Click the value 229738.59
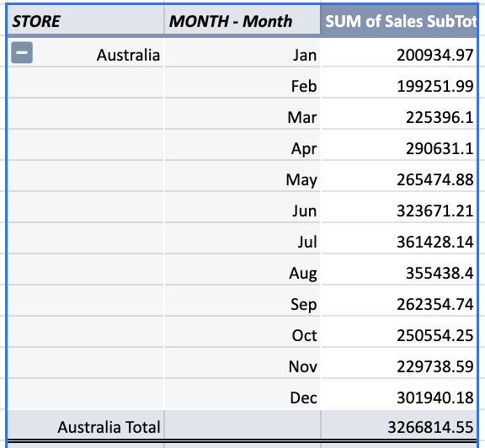485x448 pixels. [x=434, y=367]
